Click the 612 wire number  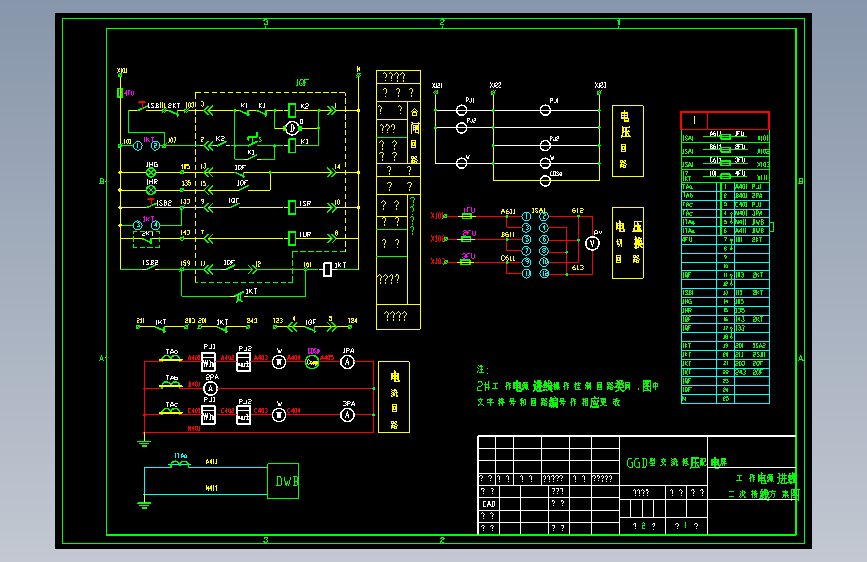578,211
